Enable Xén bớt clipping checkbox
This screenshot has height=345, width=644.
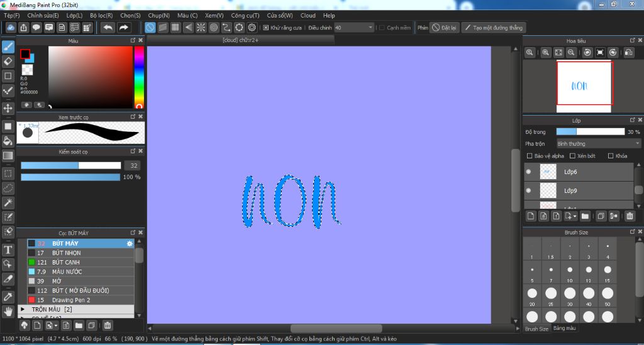[x=572, y=156]
